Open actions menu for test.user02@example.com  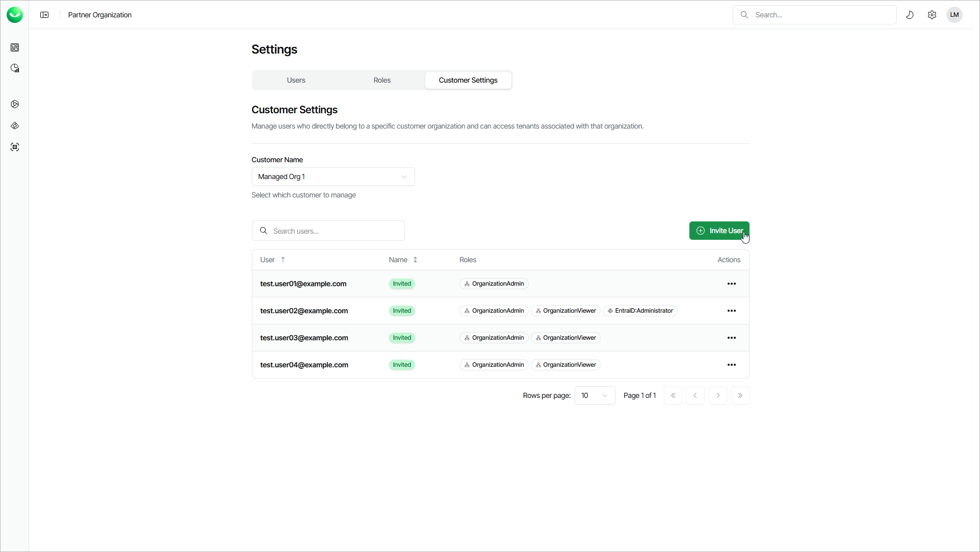click(x=731, y=311)
